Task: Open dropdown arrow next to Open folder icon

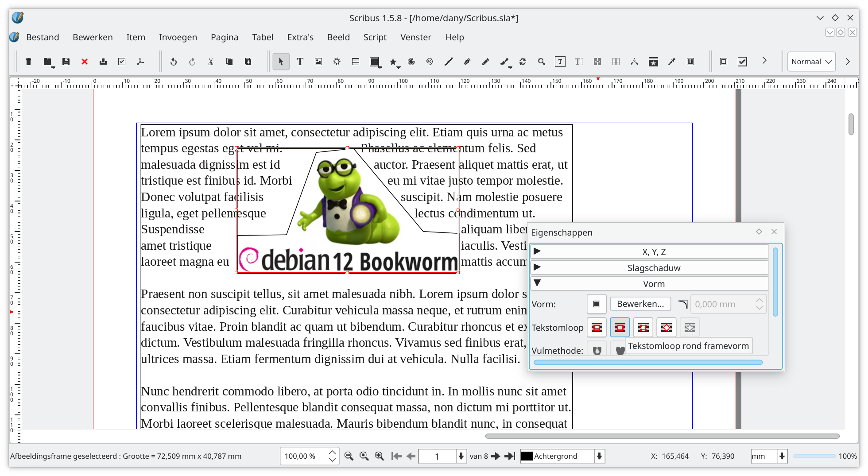Action: point(53,67)
